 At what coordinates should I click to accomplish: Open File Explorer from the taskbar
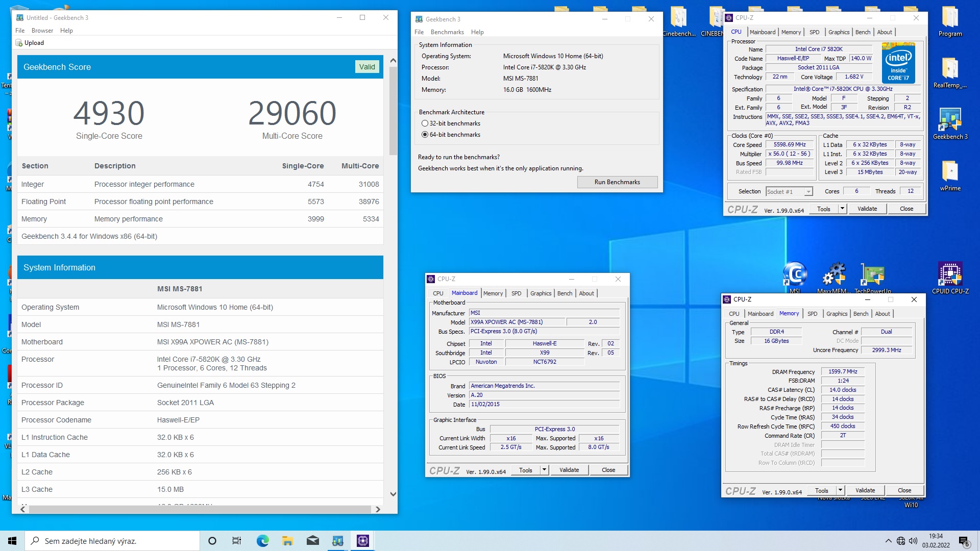tap(287, 541)
